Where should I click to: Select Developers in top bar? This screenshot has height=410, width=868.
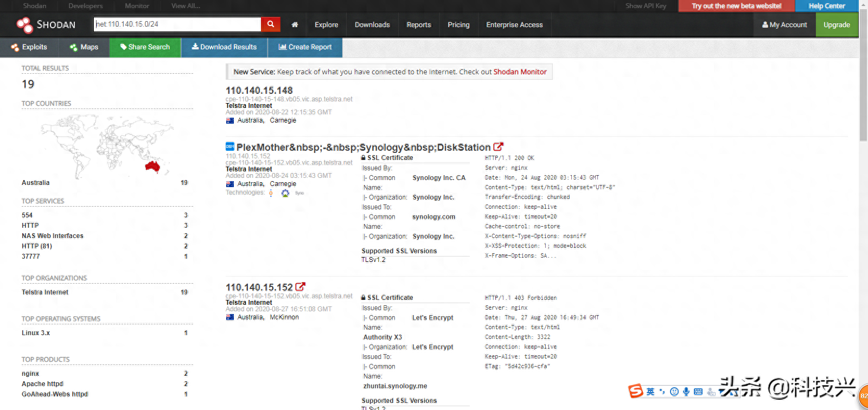(x=85, y=6)
